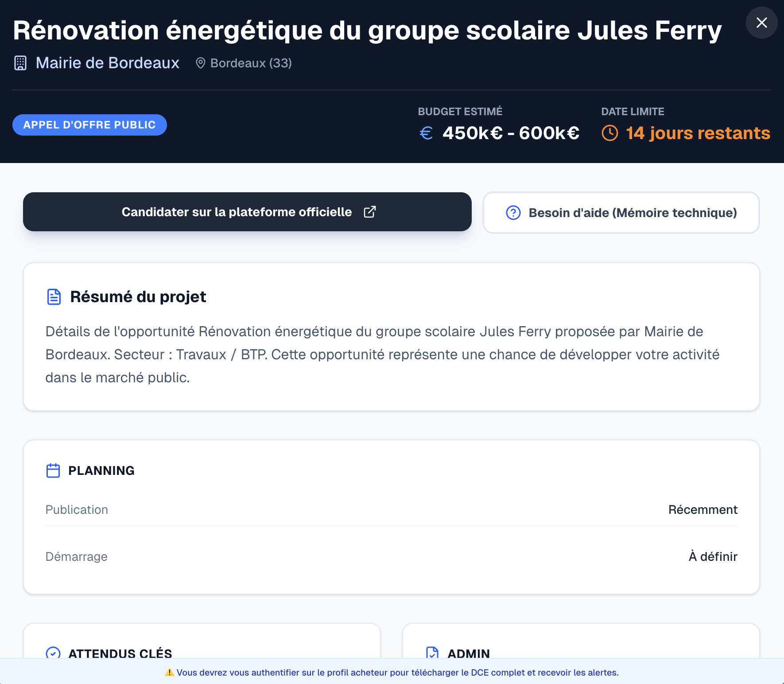
Task: Close the opportunity detail panel
Action: [761, 23]
